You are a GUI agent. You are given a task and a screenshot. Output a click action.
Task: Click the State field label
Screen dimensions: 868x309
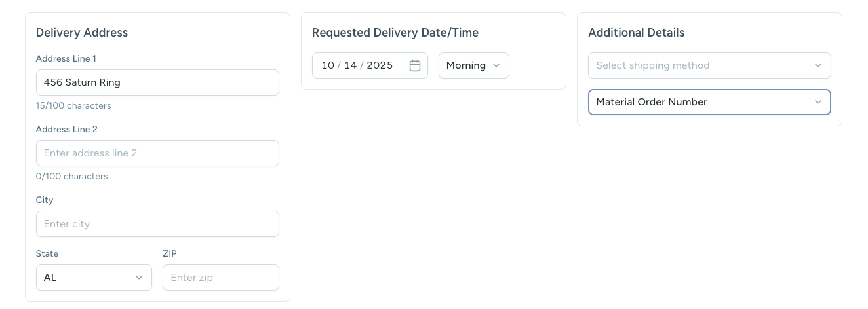pos(47,253)
